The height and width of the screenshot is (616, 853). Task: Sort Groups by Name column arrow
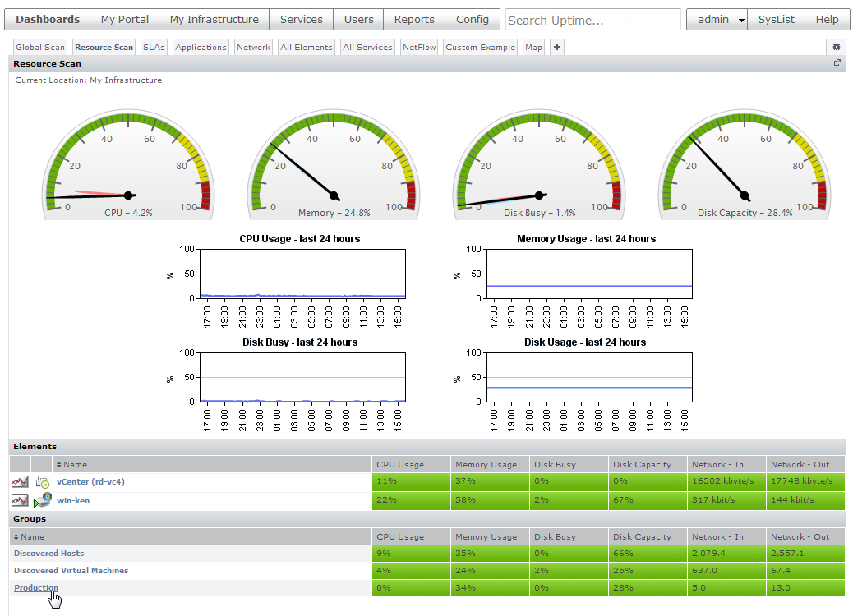click(16, 537)
